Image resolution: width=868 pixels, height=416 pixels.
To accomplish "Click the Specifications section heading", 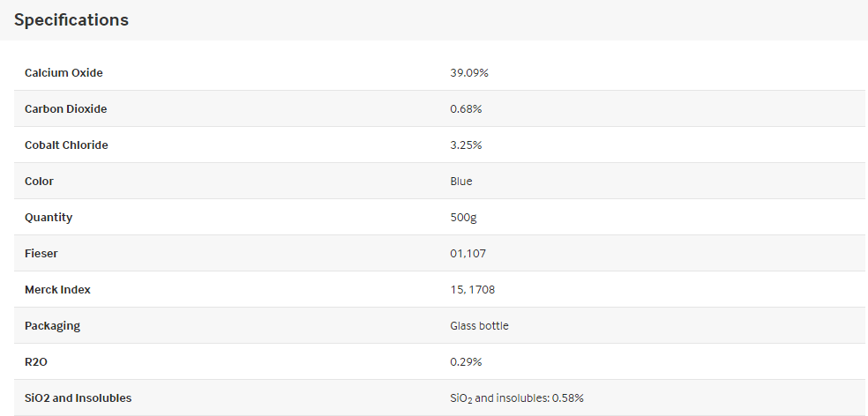I will pos(71,20).
